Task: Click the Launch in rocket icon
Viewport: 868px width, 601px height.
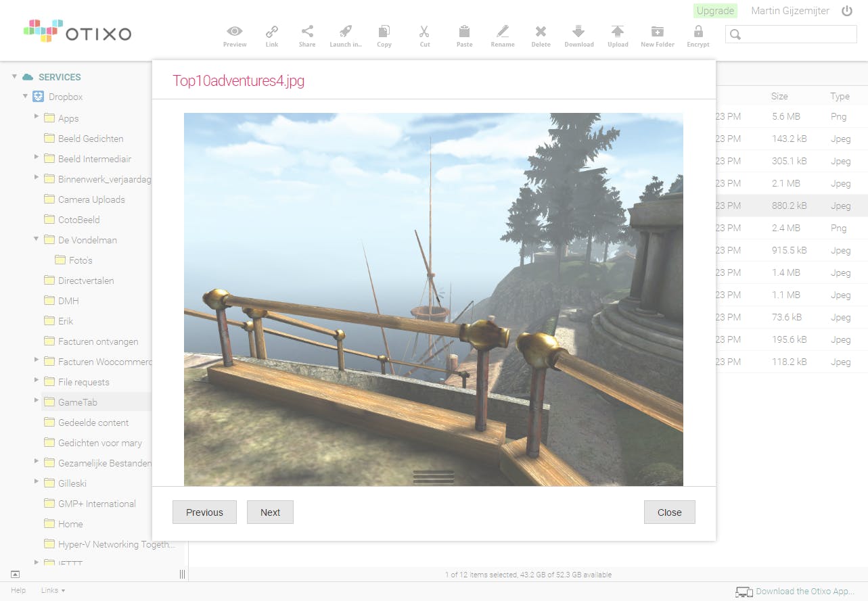Action: click(345, 31)
